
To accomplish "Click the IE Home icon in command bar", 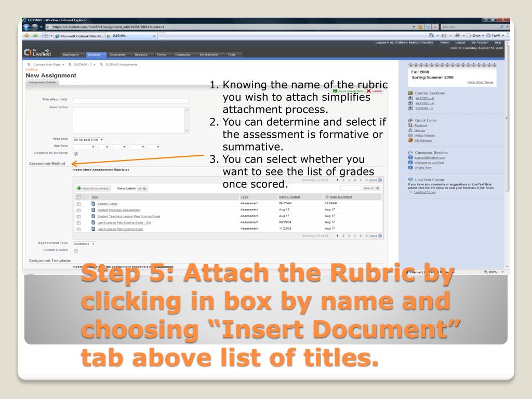I will coord(431,35).
